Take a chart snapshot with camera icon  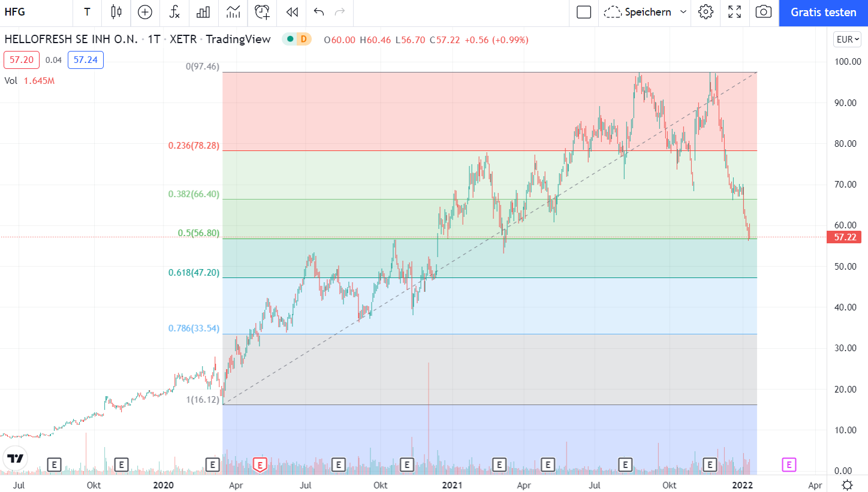click(x=764, y=12)
